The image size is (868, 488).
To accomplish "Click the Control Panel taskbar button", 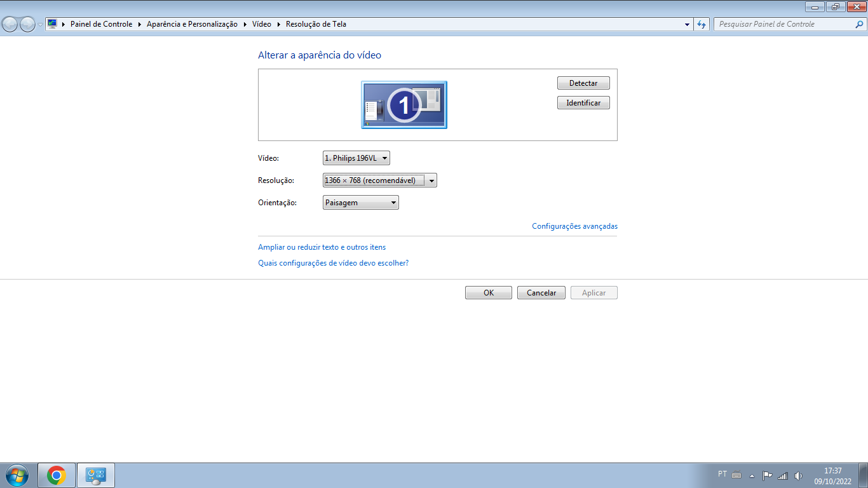I will coord(96,475).
